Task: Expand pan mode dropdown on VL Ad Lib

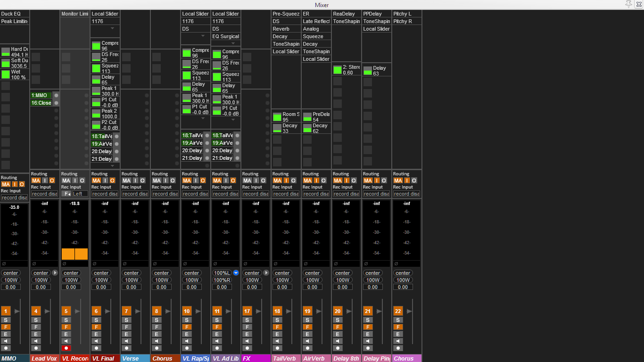Action: 236,273
